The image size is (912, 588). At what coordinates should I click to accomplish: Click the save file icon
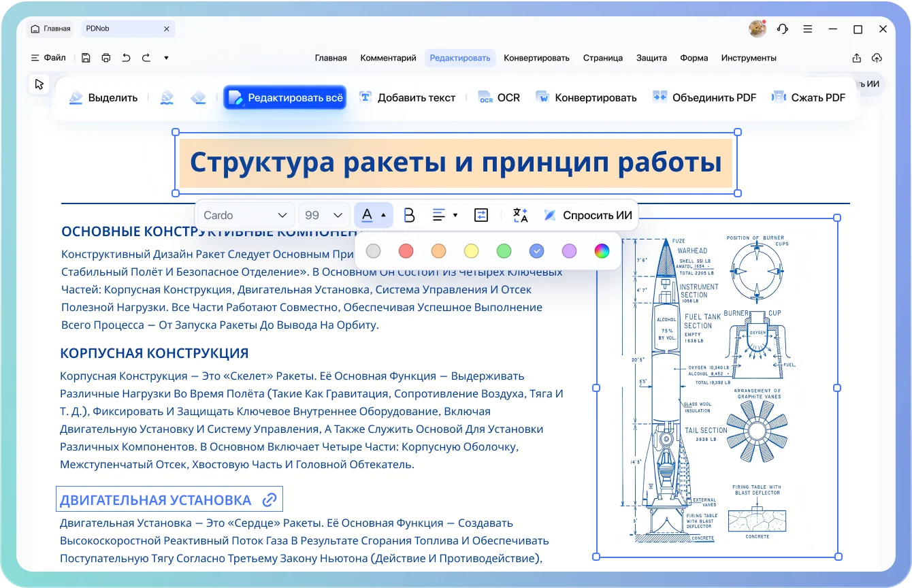[86, 58]
